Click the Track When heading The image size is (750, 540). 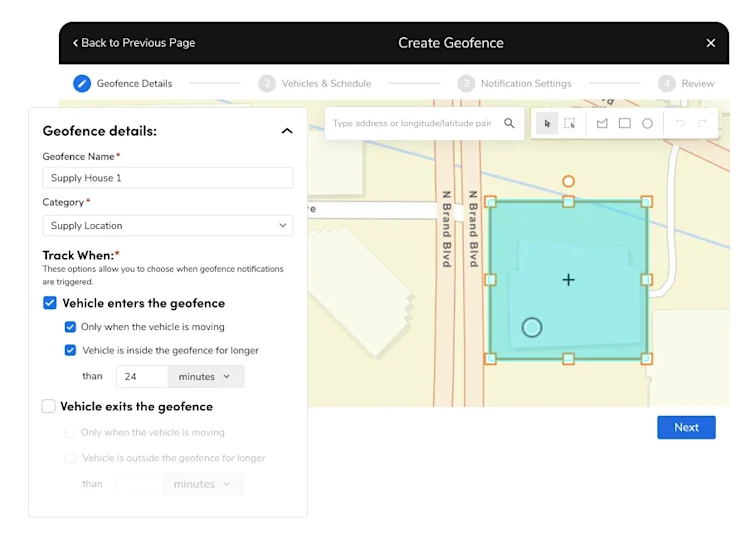[x=81, y=255]
